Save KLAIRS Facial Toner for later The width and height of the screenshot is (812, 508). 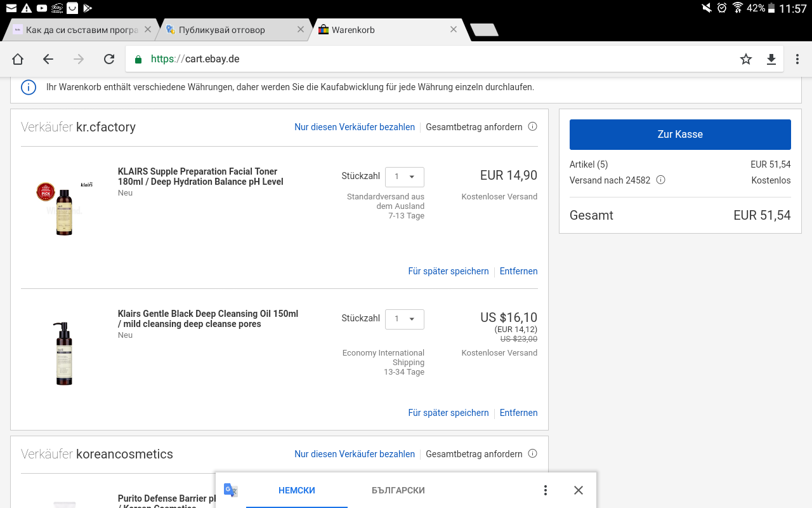[449, 271]
